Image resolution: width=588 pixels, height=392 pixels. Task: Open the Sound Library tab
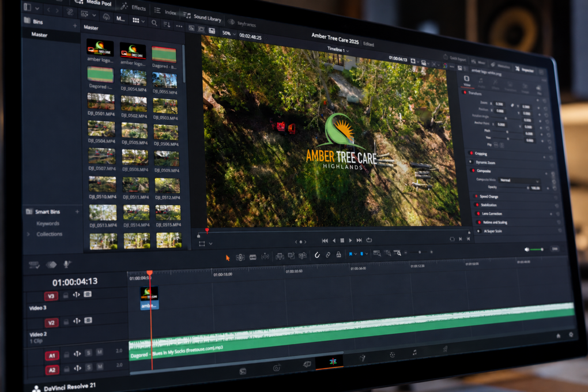(202, 17)
